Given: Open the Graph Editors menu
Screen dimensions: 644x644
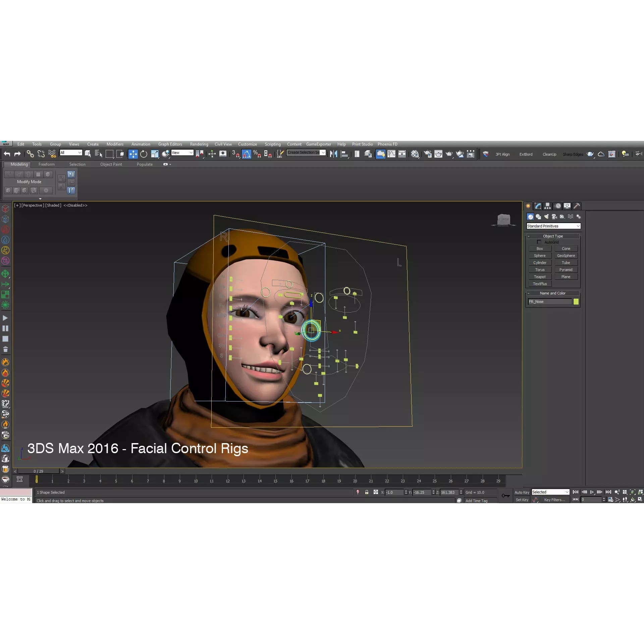Looking at the screenshot, I should [x=170, y=144].
